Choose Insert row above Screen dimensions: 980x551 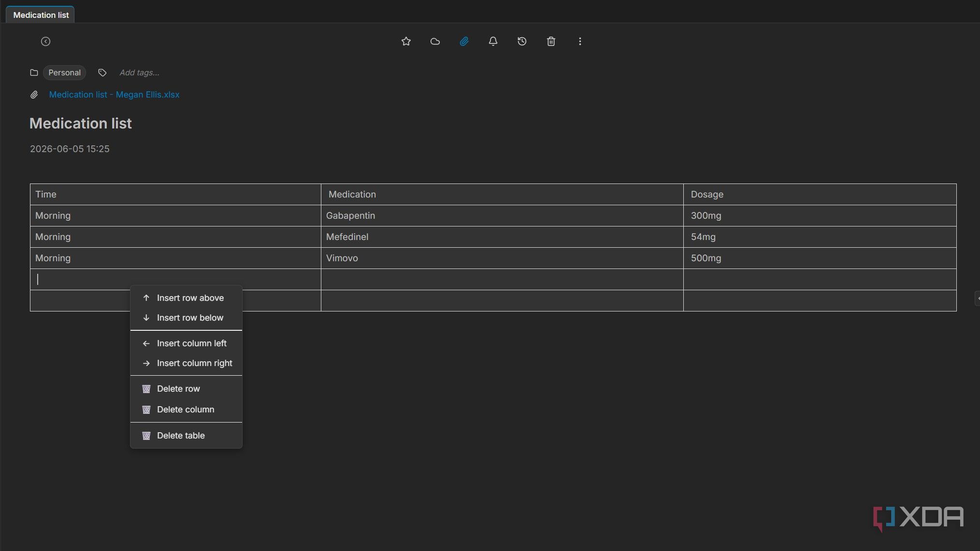(x=186, y=298)
